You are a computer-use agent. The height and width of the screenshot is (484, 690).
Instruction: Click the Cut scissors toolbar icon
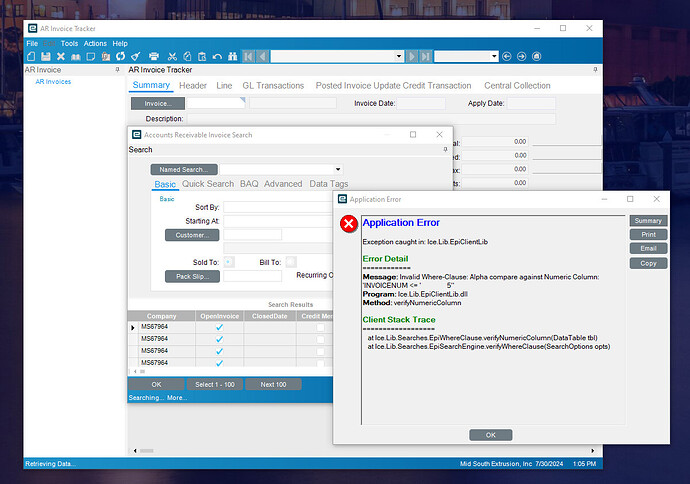click(172, 56)
